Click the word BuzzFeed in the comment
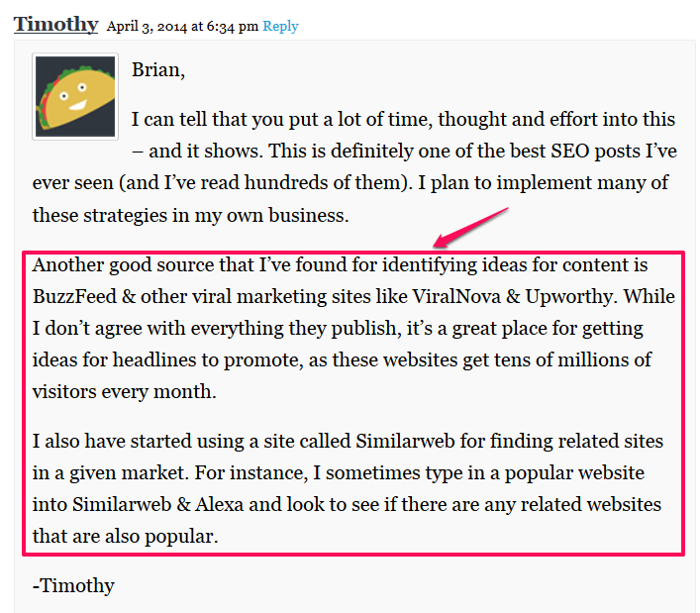 74,296
